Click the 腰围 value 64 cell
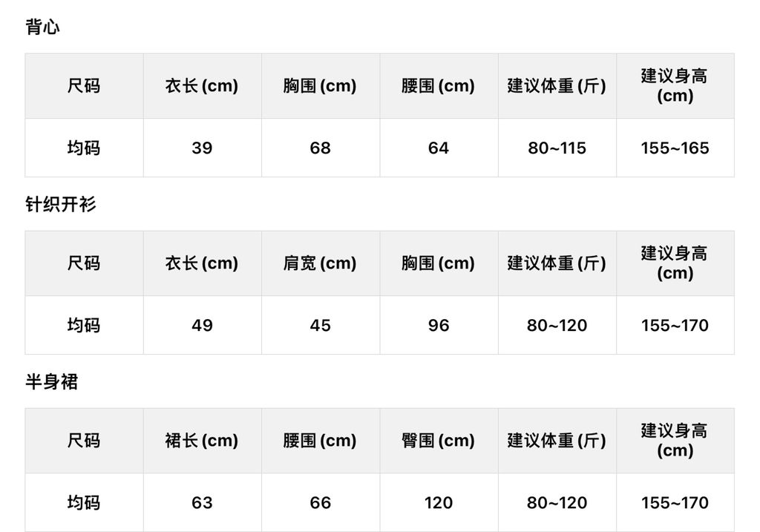This screenshot has height=532, width=760. (x=438, y=148)
